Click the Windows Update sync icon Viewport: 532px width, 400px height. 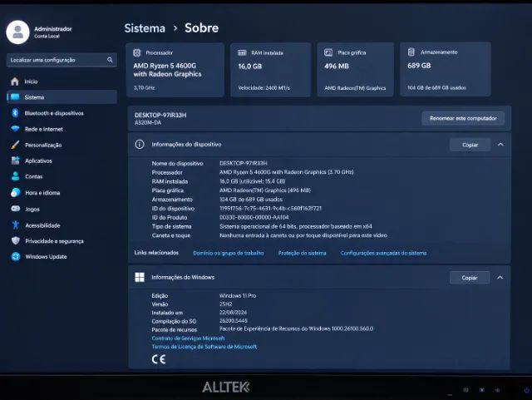tap(16, 256)
